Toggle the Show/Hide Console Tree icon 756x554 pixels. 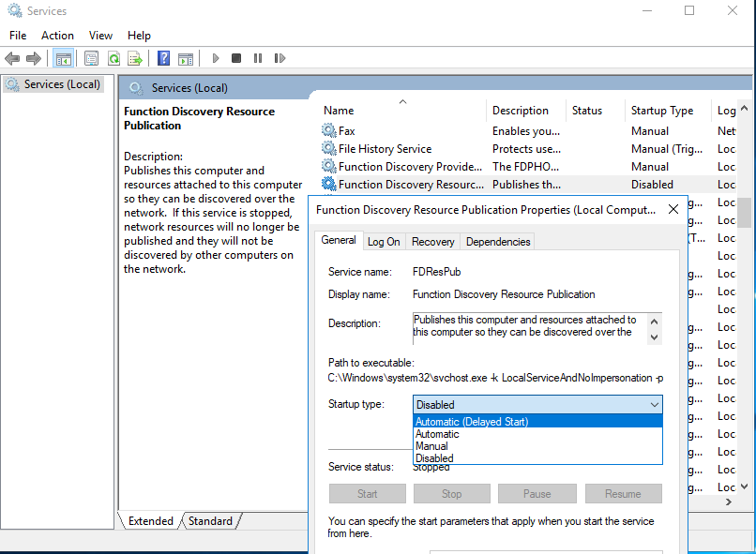(x=63, y=57)
